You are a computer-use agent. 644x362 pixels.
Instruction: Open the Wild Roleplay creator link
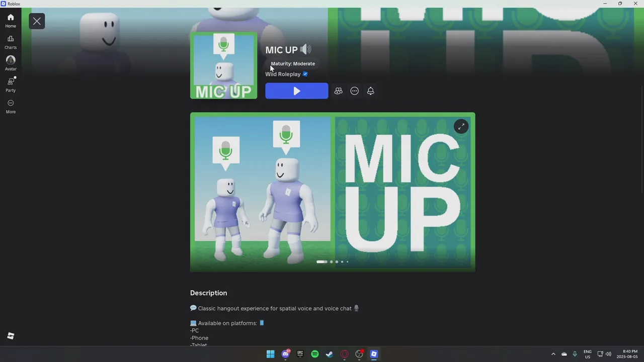point(283,74)
